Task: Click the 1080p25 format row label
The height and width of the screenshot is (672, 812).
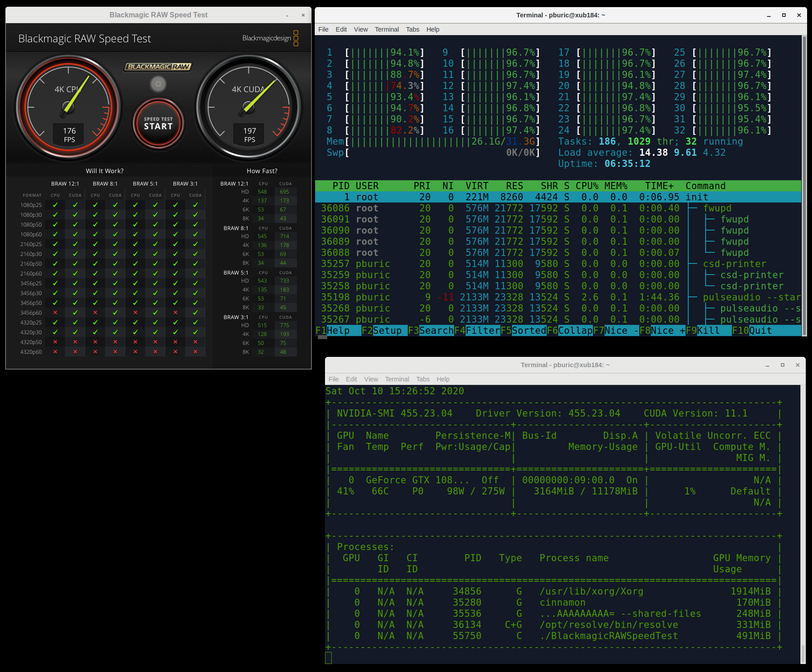Action: [31, 205]
